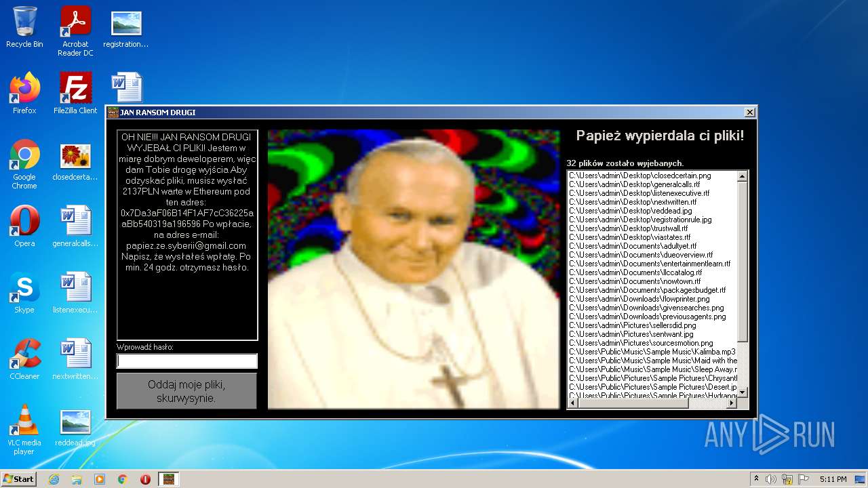868x488 pixels.
Task: Open Opera desktop shortcut
Action: point(24,226)
